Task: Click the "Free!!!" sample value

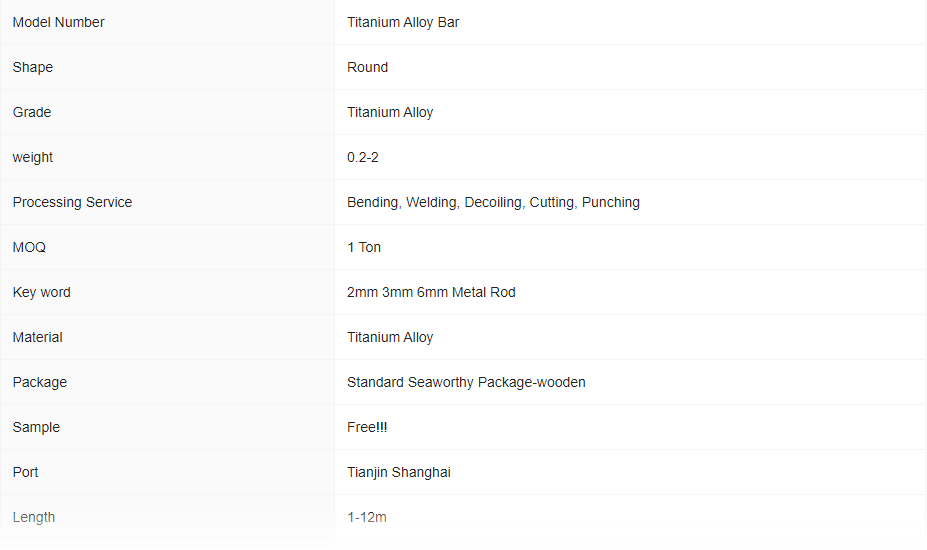Action: pos(367,427)
